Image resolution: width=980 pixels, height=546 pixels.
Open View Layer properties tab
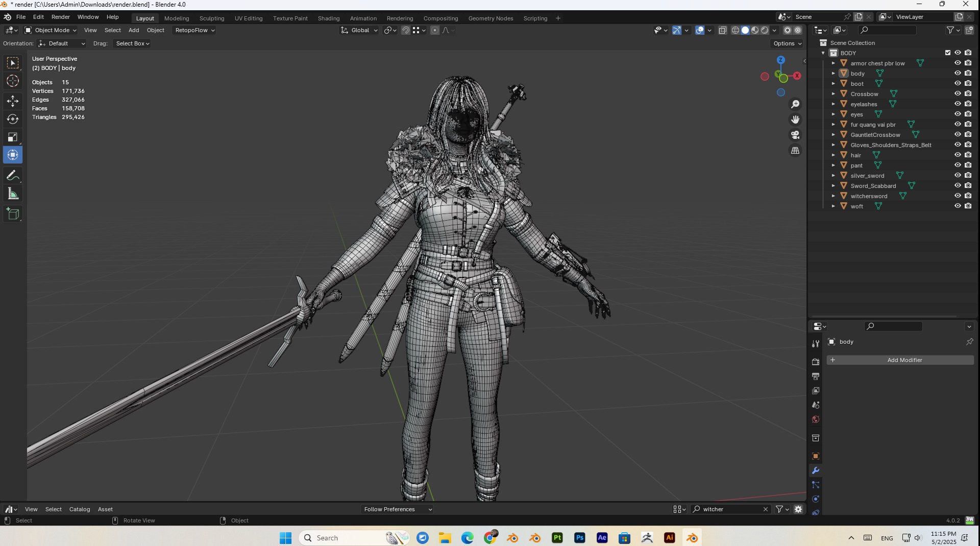(x=816, y=391)
